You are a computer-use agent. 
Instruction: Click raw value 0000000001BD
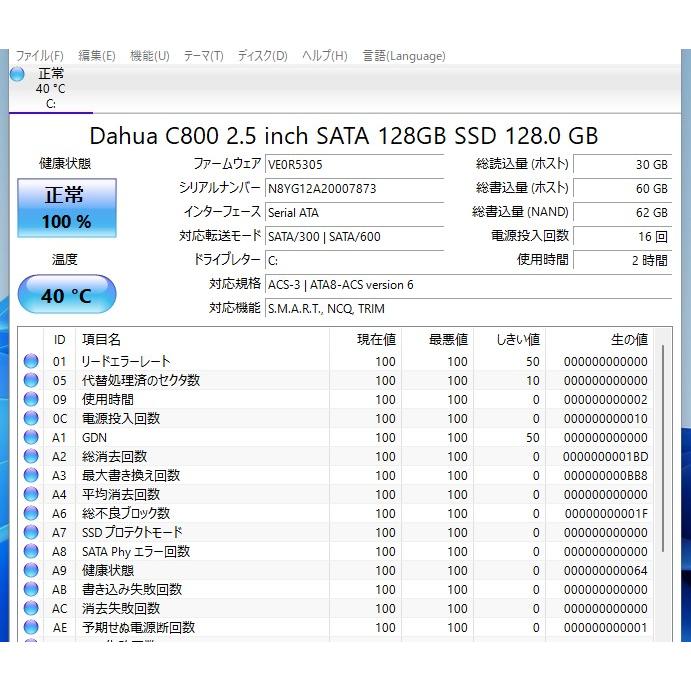[x=606, y=457]
